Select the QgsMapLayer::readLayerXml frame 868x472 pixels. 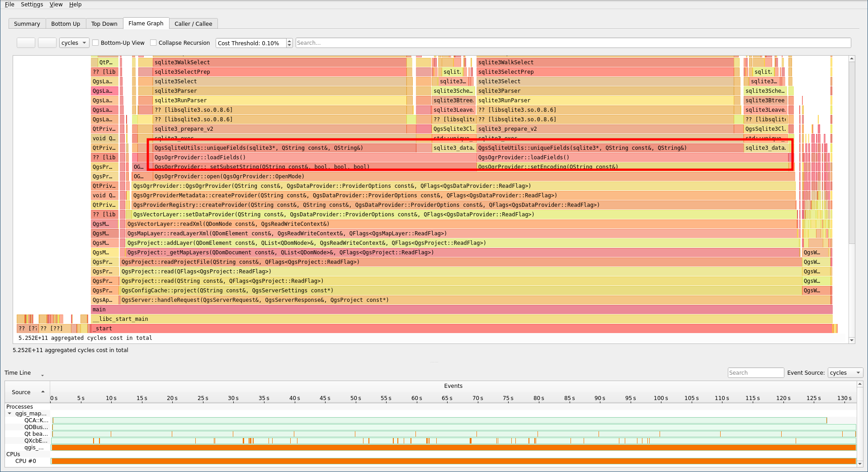point(462,234)
